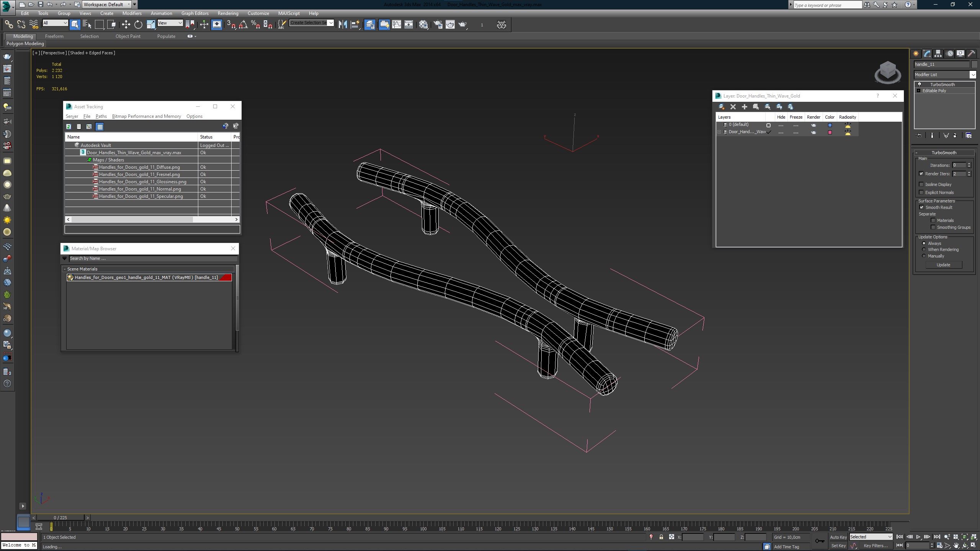Click the Animation menu item
This screenshot has width=980, height=551.
pos(162,13)
